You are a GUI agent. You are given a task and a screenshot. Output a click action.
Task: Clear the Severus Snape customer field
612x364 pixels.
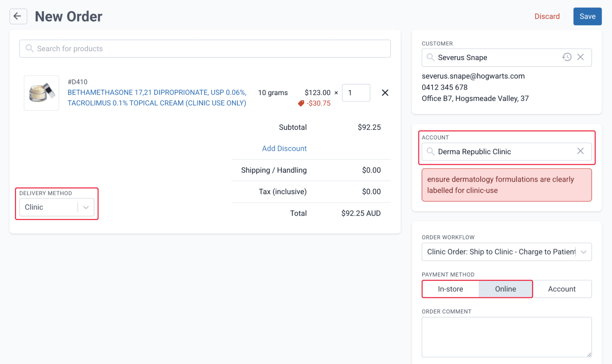580,57
